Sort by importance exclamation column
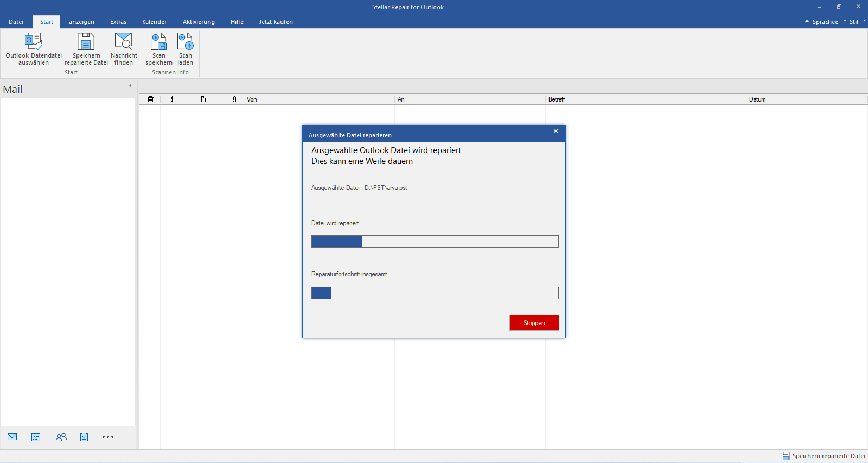 click(x=173, y=99)
